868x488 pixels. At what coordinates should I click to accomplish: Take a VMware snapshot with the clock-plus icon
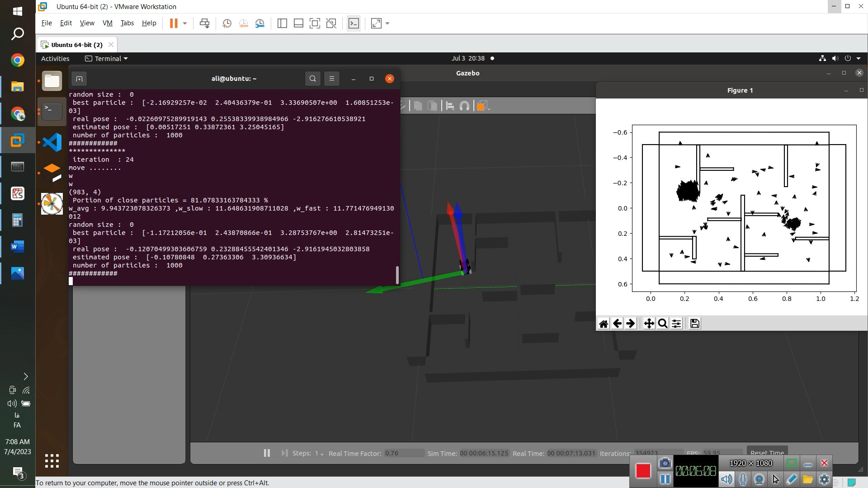coord(227,23)
